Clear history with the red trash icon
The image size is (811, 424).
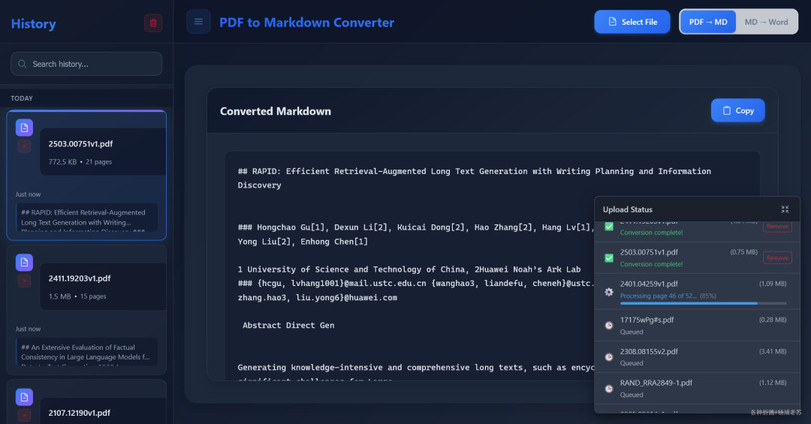pyautogui.click(x=153, y=23)
